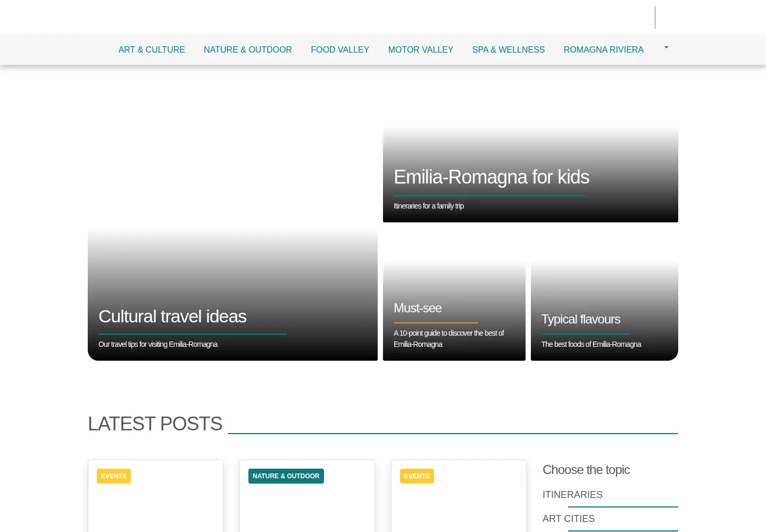Click '10-point guide to discover' description
The width and height of the screenshot is (766, 532).
click(x=449, y=338)
